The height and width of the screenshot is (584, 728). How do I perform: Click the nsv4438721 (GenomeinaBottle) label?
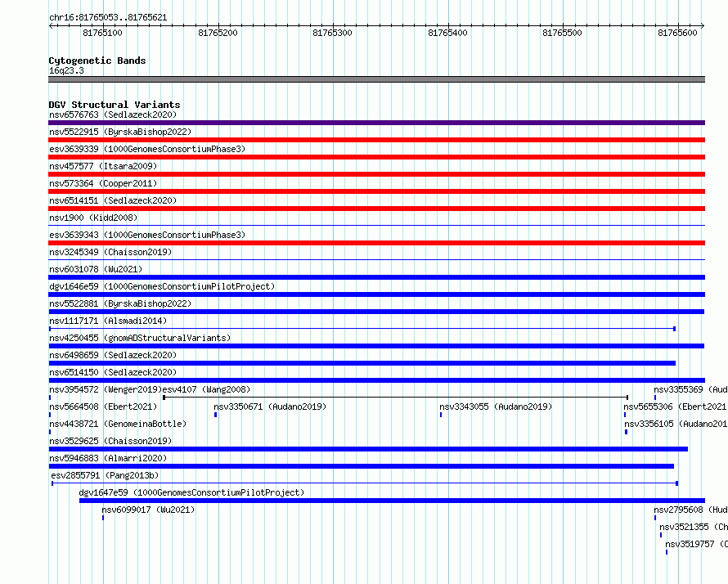coord(118,424)
